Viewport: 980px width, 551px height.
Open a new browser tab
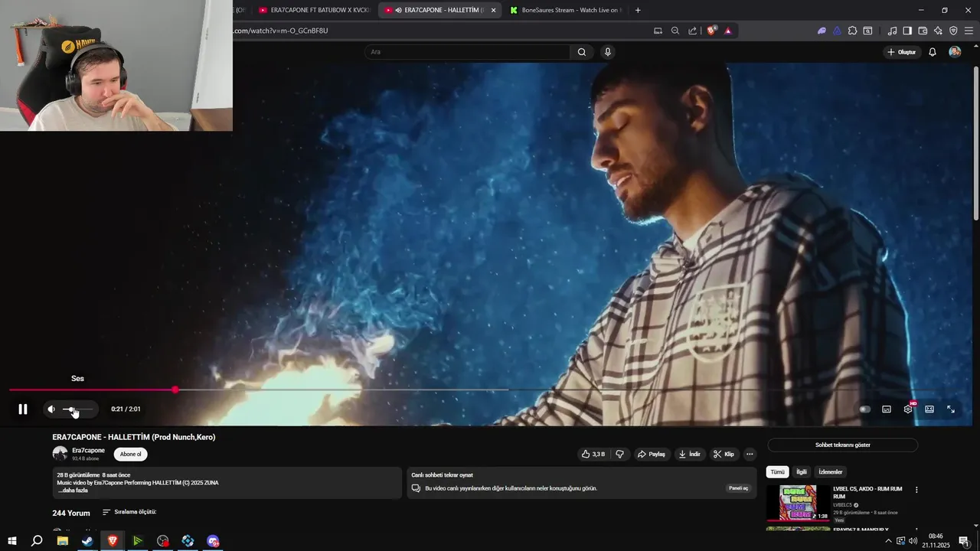point(638,10)
